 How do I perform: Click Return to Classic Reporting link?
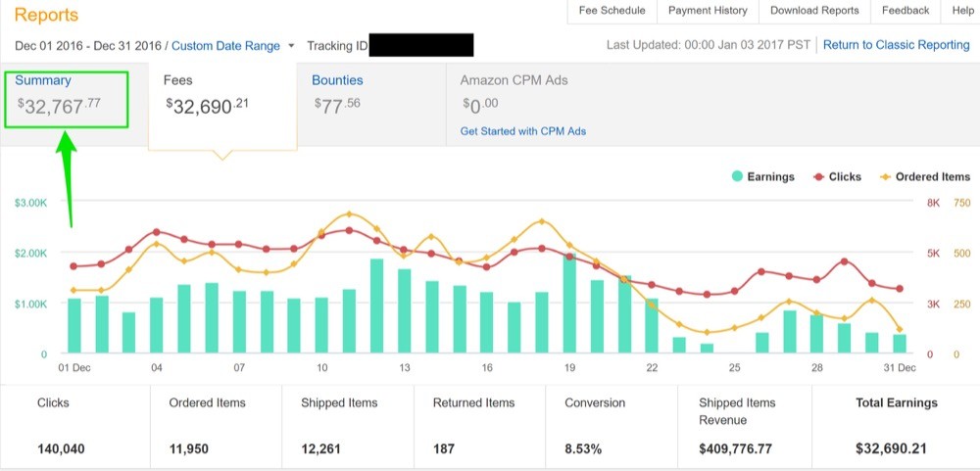(x=897, y=45)
